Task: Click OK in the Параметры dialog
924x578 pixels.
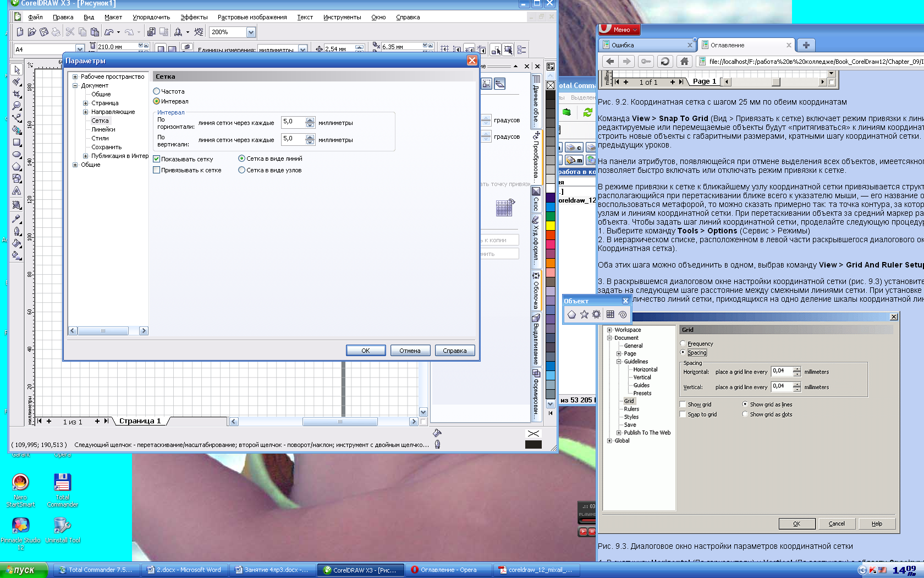Action: [x=366, y=351]
